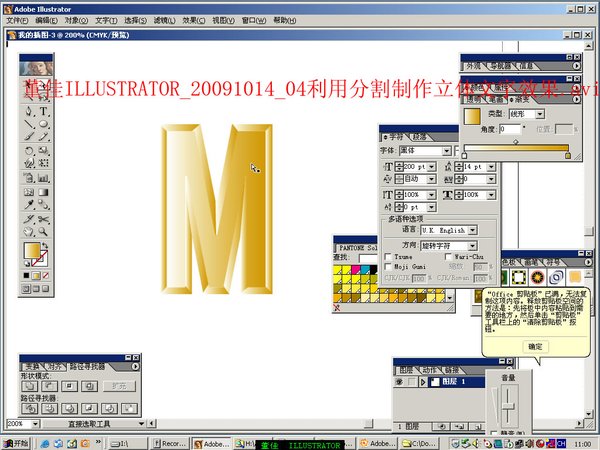Click the gradient color bar in Gradient panel
The width and height of the screenshot is (600, 450).
coord(515,147)
